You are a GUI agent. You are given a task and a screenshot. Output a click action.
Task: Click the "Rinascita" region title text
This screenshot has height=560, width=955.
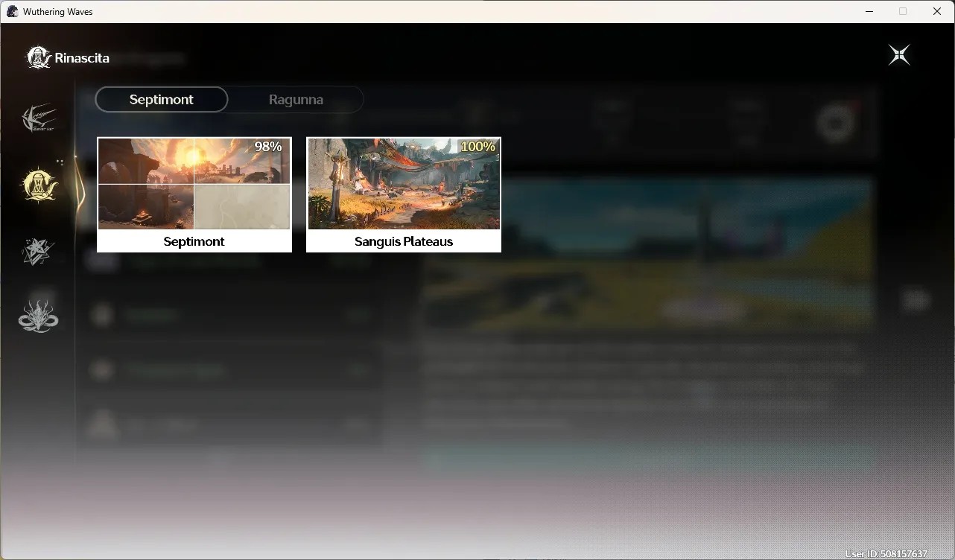pos(82,58)
